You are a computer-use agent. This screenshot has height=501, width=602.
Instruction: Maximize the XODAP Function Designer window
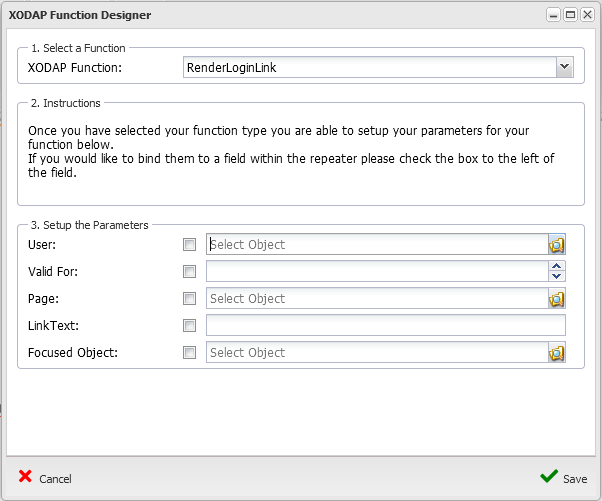pos(571,15)
